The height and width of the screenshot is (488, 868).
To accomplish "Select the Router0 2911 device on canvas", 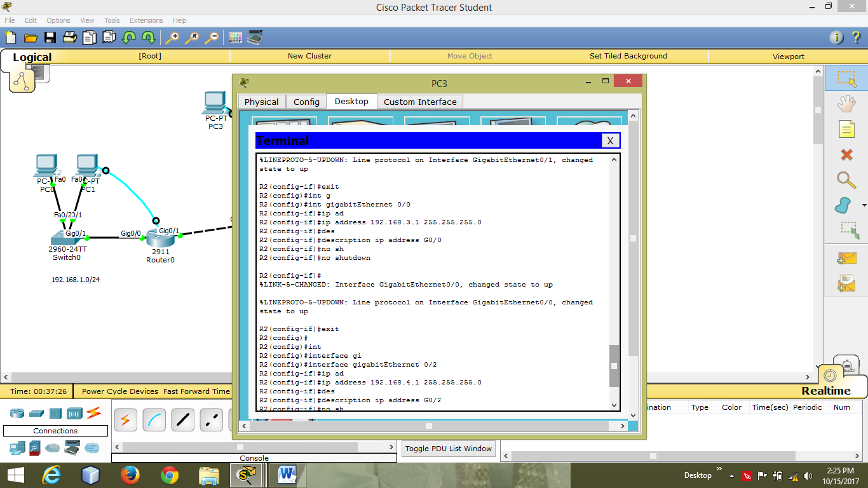I will (x=160, y=240).
